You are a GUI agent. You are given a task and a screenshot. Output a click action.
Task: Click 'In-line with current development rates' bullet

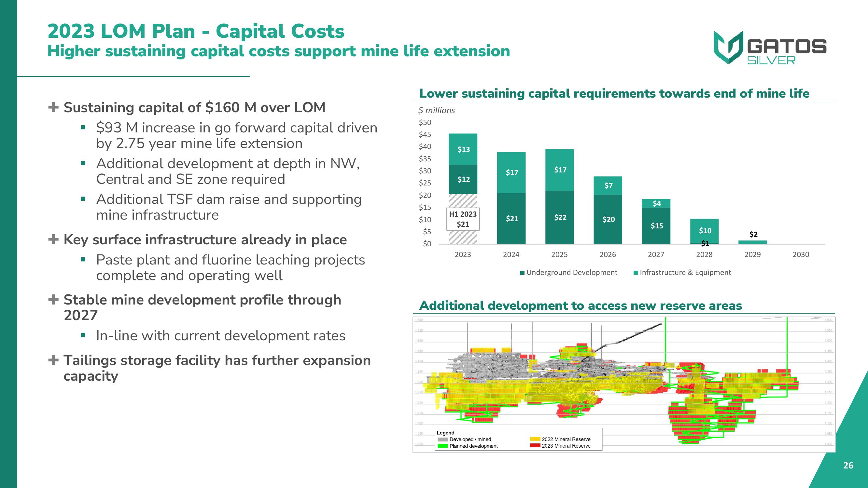221,336
